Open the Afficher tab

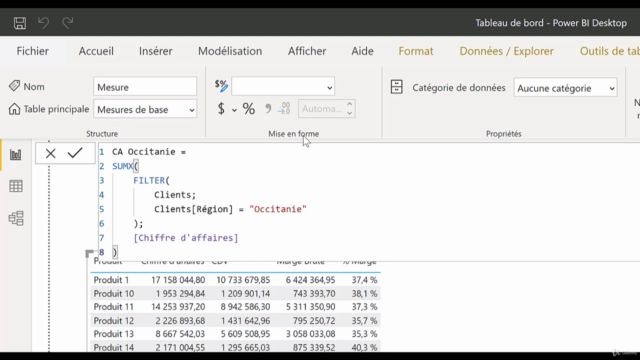tap(307, 51)
